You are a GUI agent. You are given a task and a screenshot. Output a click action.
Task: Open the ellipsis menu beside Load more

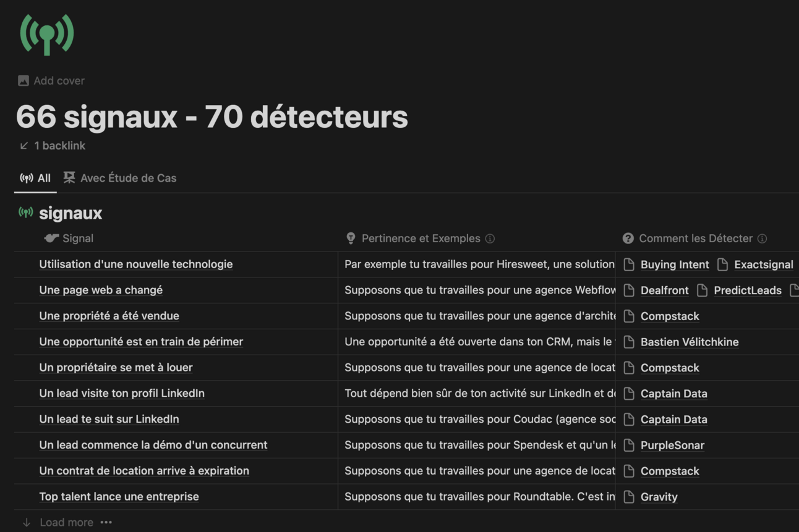106,522
